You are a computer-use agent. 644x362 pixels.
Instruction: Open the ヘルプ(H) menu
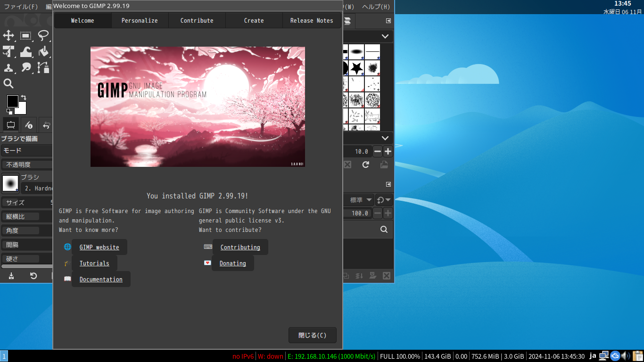point(376,7)
